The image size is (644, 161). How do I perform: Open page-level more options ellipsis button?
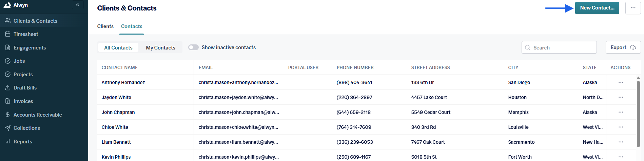(633, 8)
